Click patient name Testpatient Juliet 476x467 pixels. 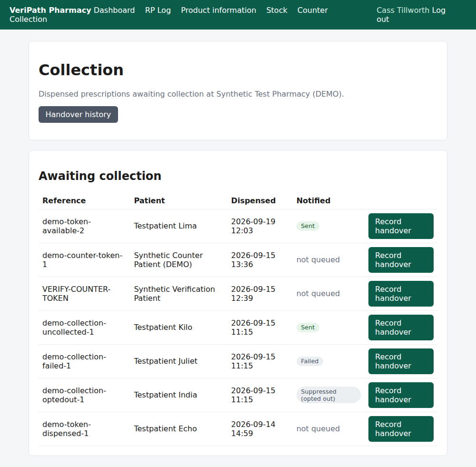pyautogui.click(x=166, y=361)
